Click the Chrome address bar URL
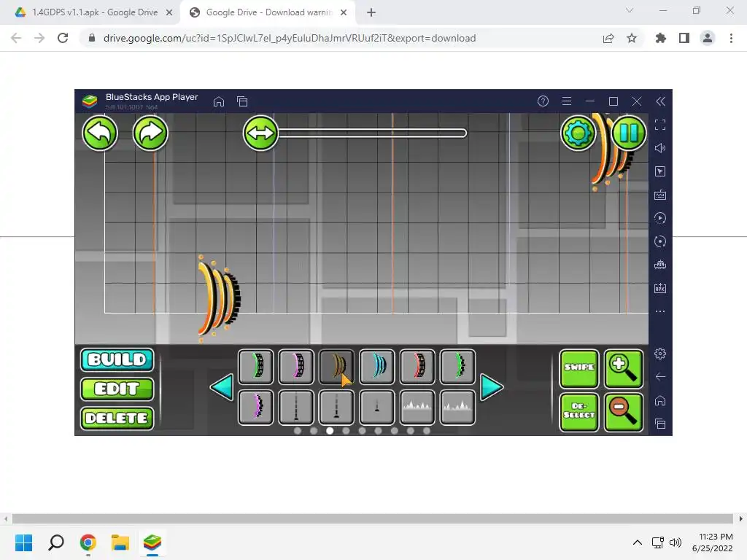747x560 pixels. click(289, 38)
